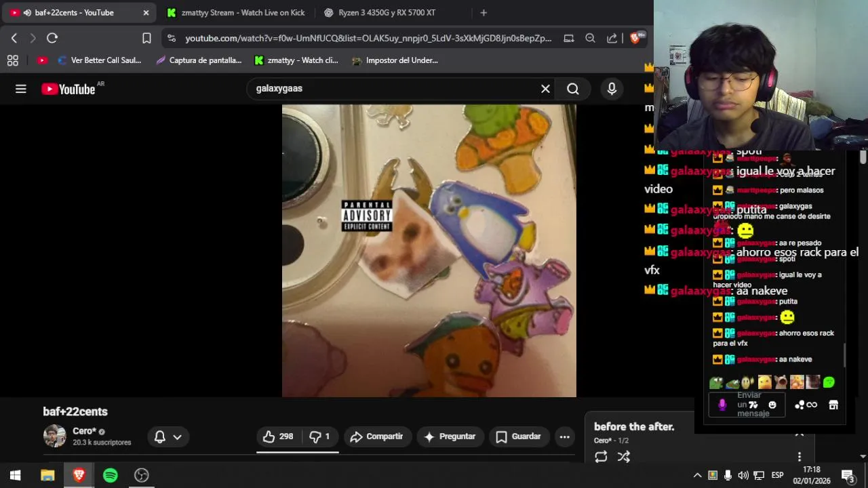Screen dimensions: 868x488
Task: Insert the screaming cat emote
Action: pyautogui.click(x=781, y=382)
